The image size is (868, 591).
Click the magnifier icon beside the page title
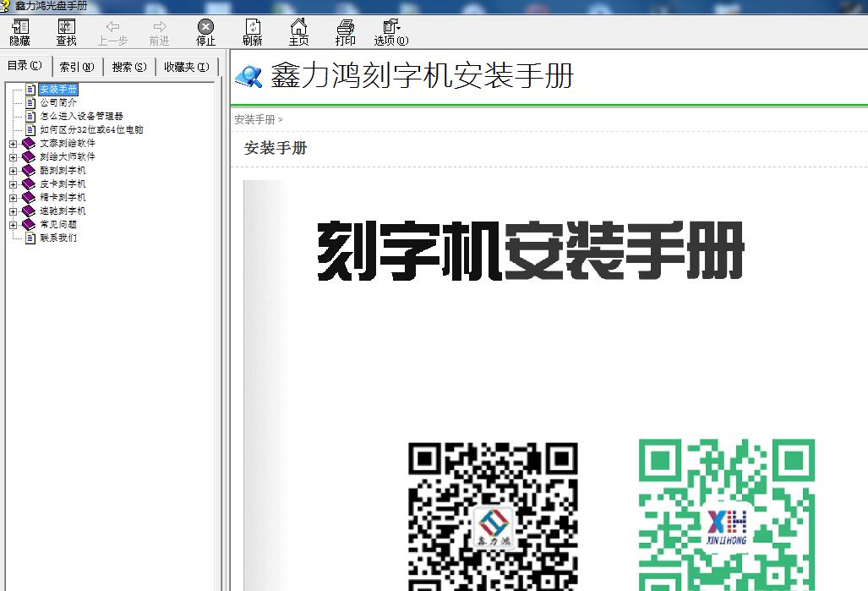[x=249, y=77]
